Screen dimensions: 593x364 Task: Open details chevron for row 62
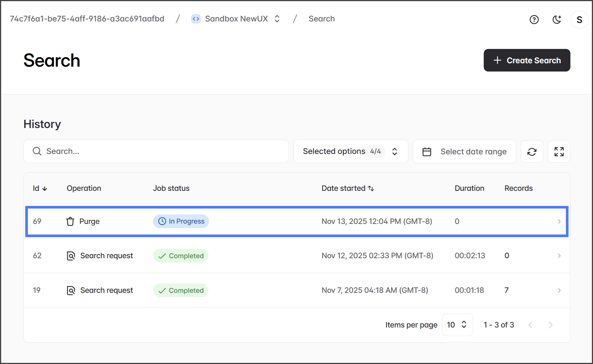[x=559, y=256]
